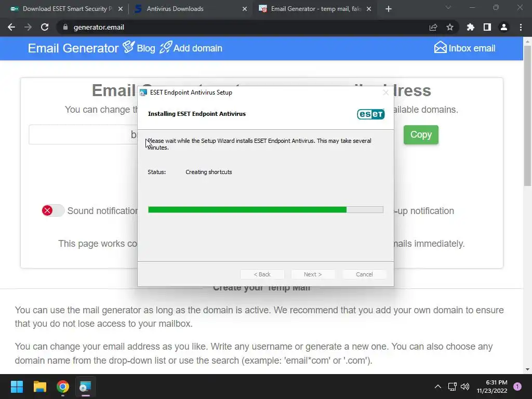Close the ESET Endpoint Antivirus Setup dialog

tap(385, 92)
